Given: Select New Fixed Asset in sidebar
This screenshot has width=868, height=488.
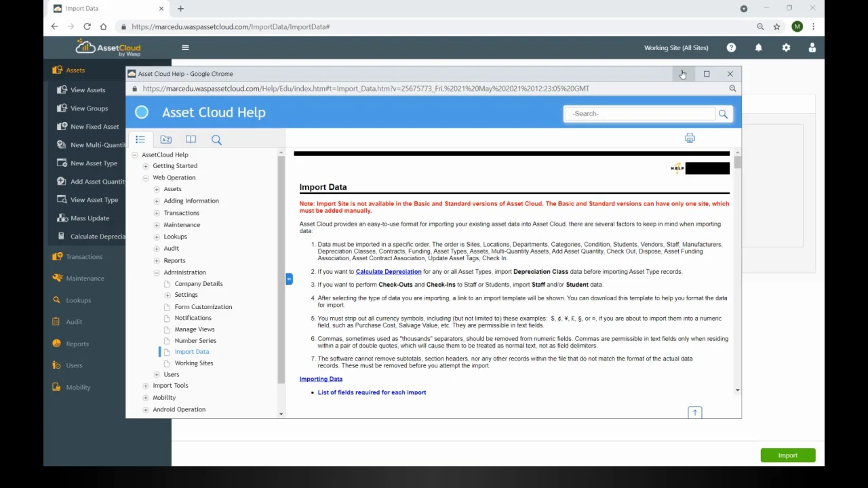Looking at the screenshot, I should [94, 126].
